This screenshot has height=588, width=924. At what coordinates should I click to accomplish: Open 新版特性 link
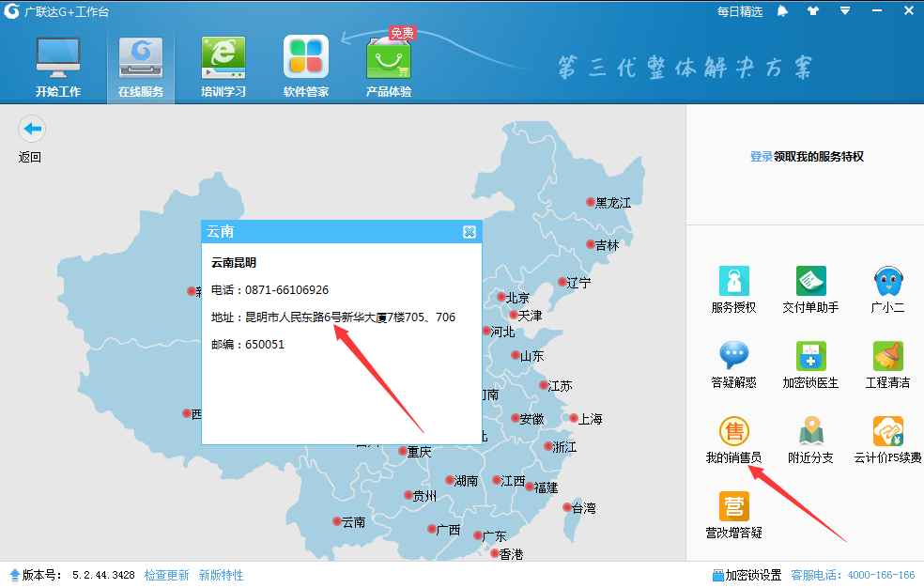(x=221, y=575)
